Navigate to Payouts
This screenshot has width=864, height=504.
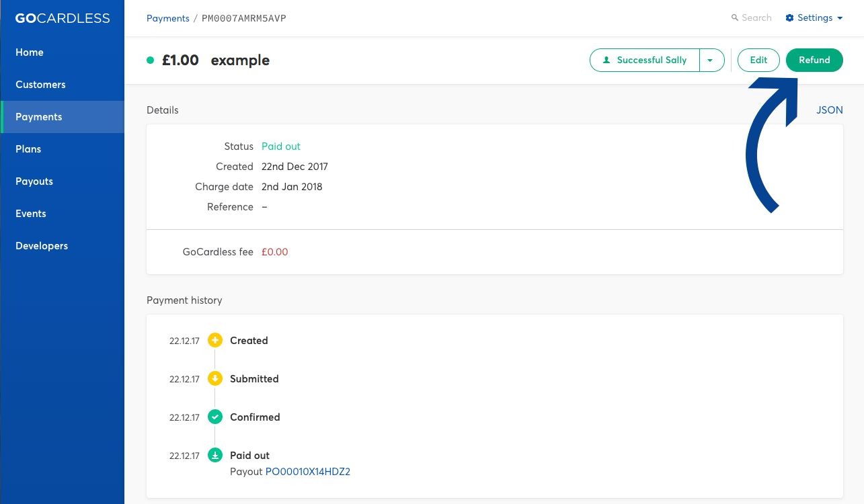[62, 181]
